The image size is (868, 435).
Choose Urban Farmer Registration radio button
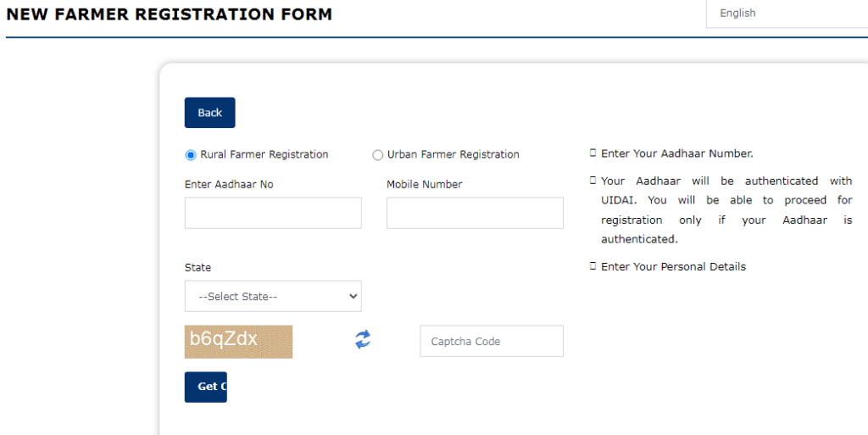pos(377,155)
